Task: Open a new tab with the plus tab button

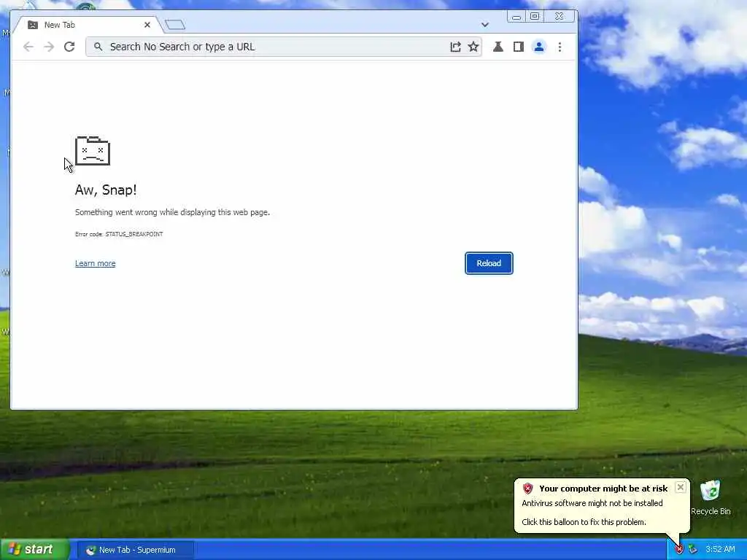Action: pyautogui.click(x=175, y=25)
